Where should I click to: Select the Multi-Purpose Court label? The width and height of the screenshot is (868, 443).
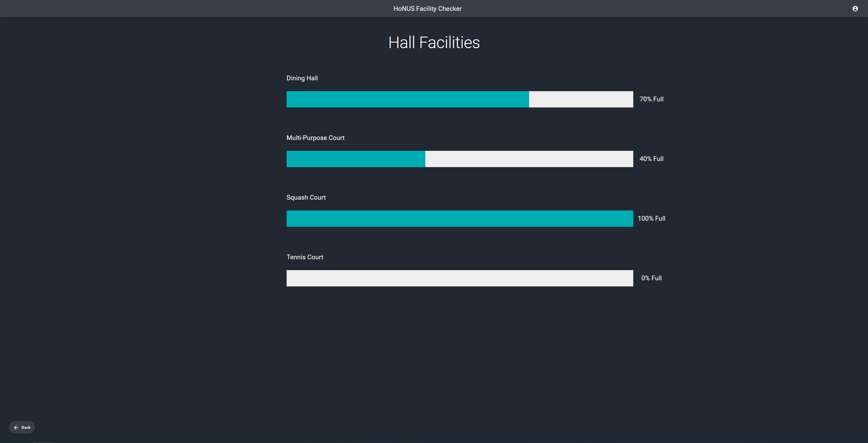315,138
